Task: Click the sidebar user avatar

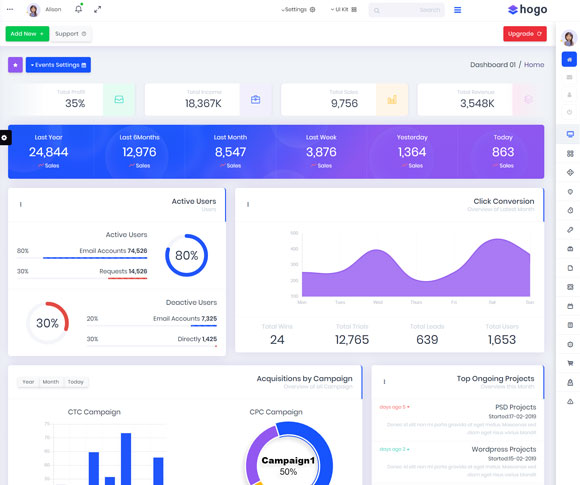Action: pyautogui.click(x=569, y=38)
